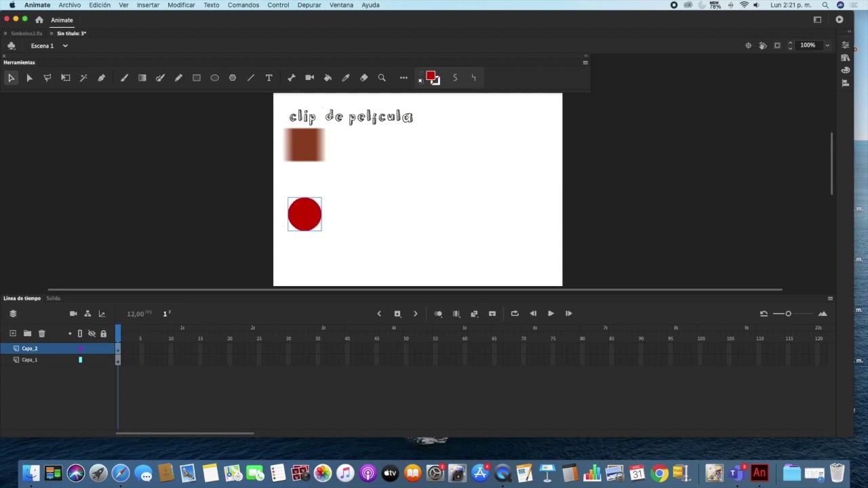Select the Paint Bucket tool
Screen dimensions: 868x488
point(328,78)
